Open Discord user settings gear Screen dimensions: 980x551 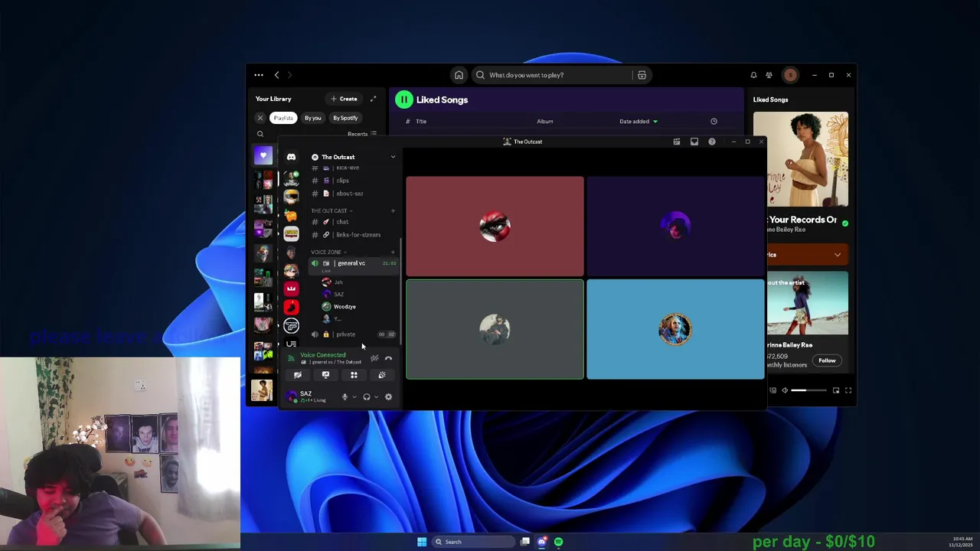tap(388, 396)
